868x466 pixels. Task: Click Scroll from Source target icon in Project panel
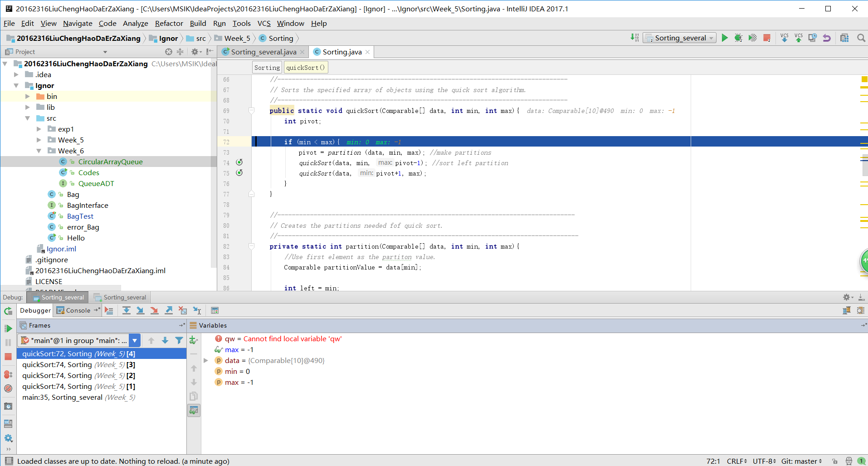(x=169, y=52)
